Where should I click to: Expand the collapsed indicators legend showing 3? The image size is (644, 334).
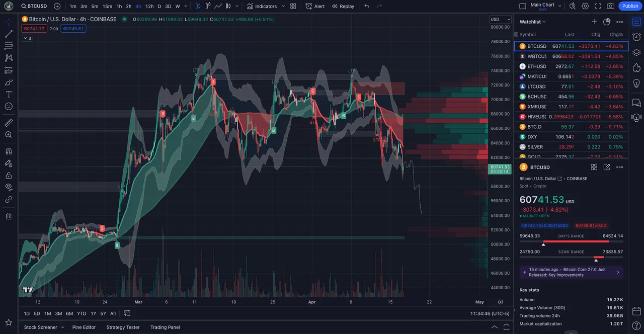pos(27,38)
